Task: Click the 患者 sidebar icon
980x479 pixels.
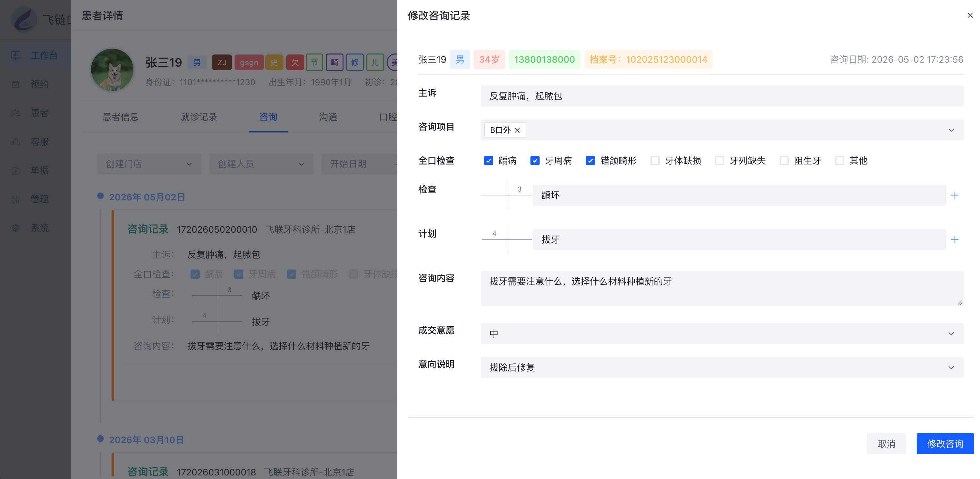Action: coord(16,113)
